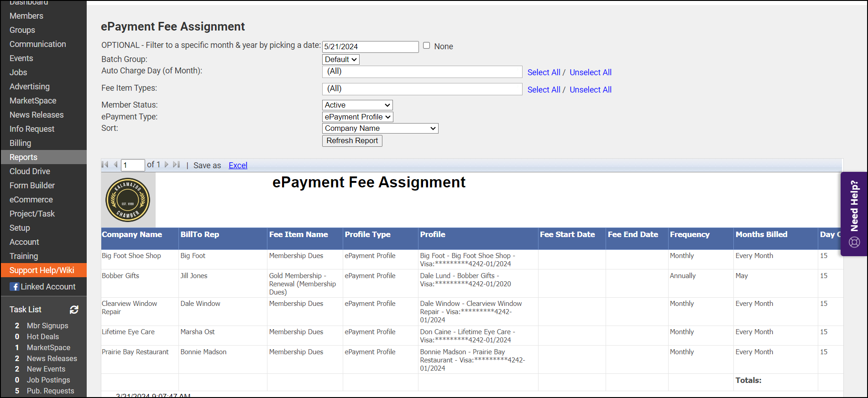Screen dimensions: 868x398
Task: Open the Batch Group dropdown
Action: pyautogui.click(x=340, y=59)
